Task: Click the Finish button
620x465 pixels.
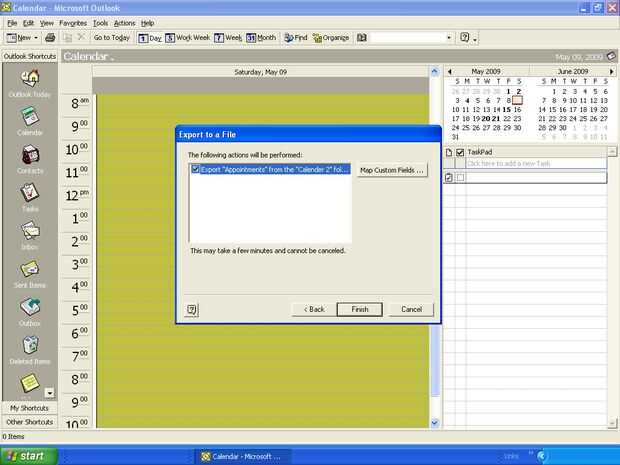Action: [359, 310]
